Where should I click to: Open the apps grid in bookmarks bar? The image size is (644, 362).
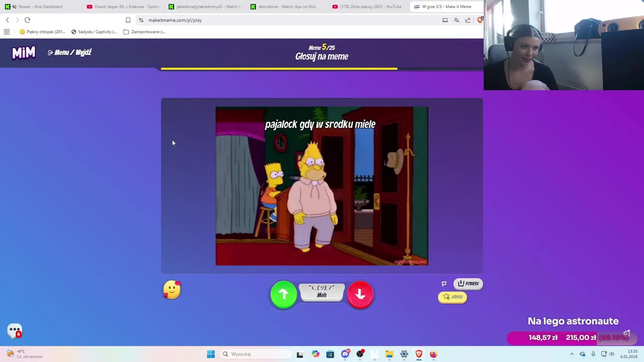point(7,32)
